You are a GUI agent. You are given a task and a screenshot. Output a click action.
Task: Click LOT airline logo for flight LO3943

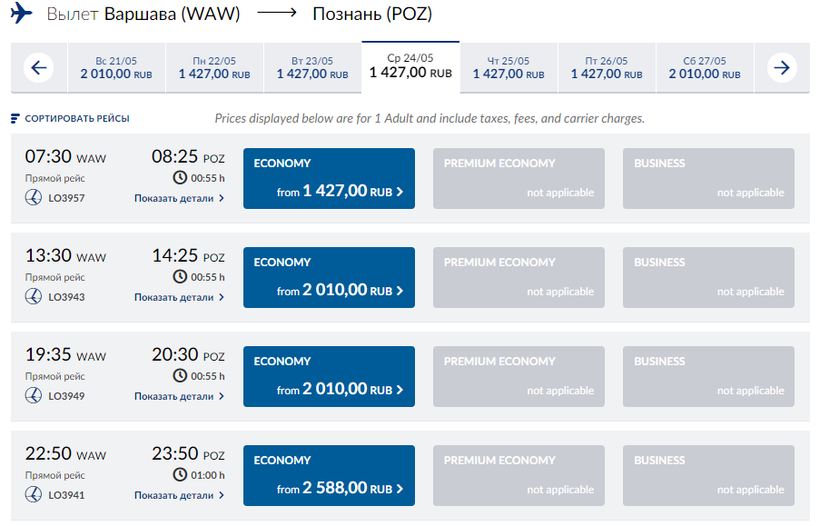point(32,297)
